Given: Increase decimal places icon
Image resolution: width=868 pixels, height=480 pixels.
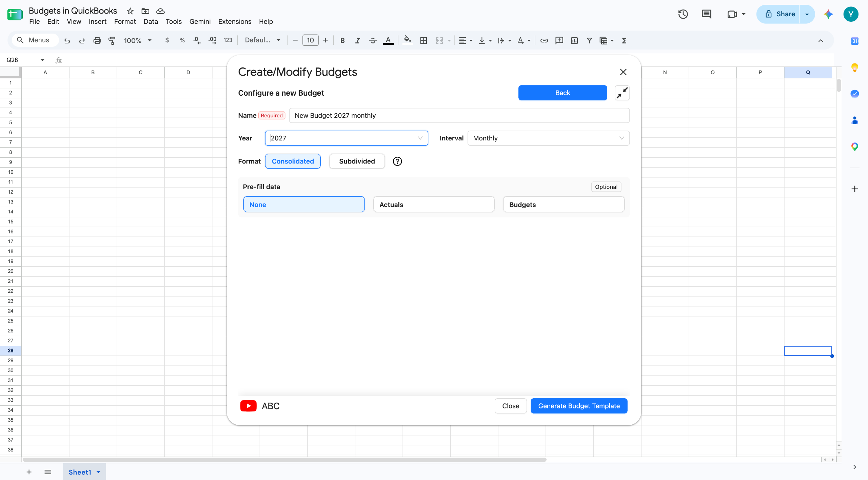Looking at the screenshot, I should tap(213, 40).
